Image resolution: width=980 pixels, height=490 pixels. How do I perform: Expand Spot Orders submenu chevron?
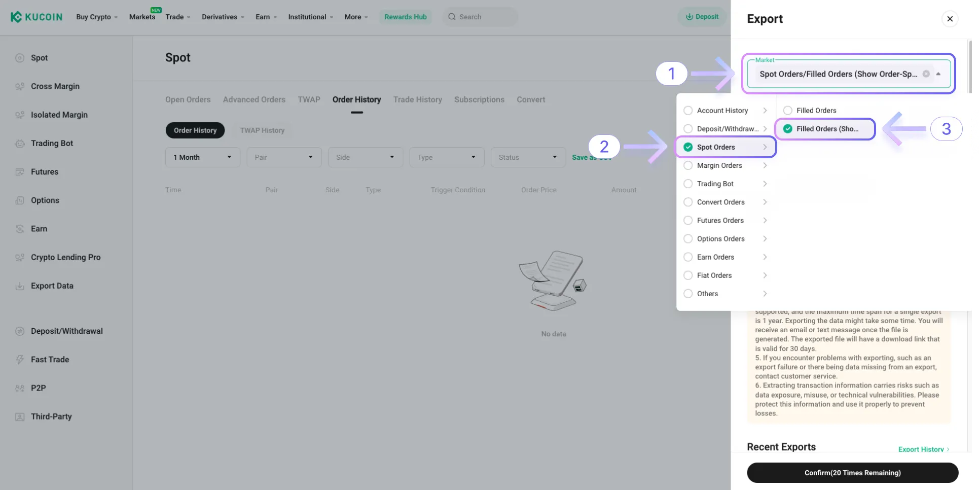tap(765, 147)
